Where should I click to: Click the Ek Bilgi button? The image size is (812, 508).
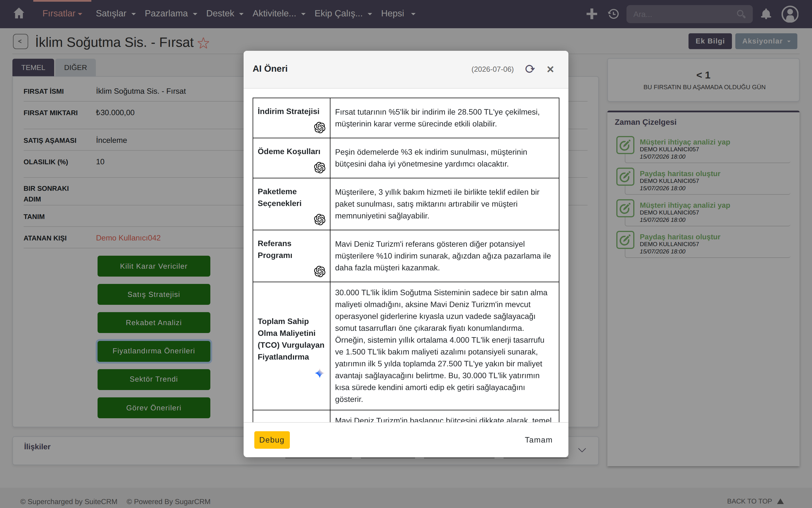[x=710, y=41]
